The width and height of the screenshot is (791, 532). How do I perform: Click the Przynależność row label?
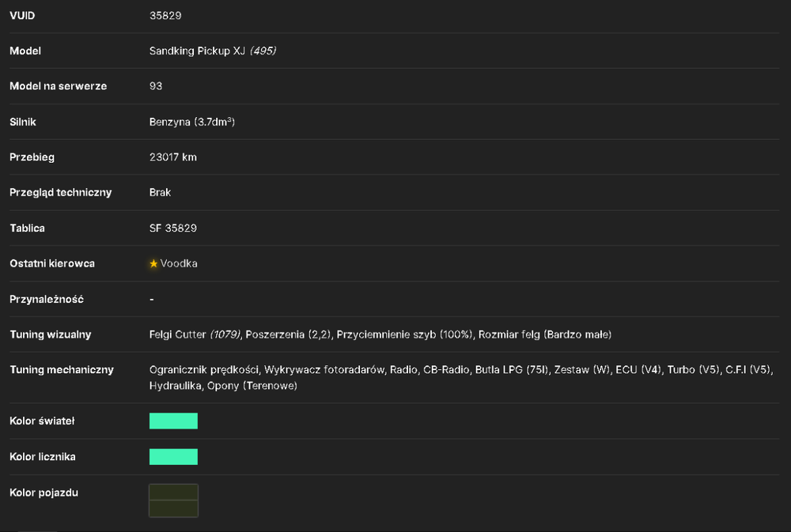(x=47, y=300)
